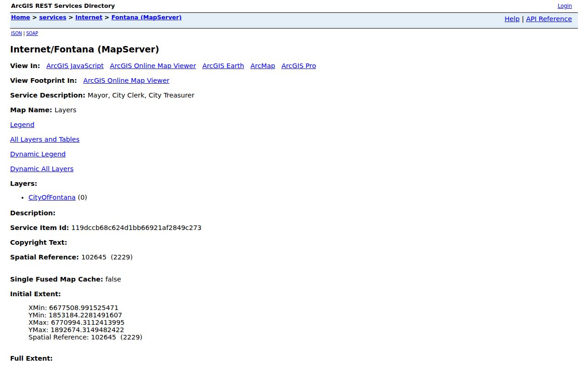Click the 'Full Extent:' label

click(31, 358)
